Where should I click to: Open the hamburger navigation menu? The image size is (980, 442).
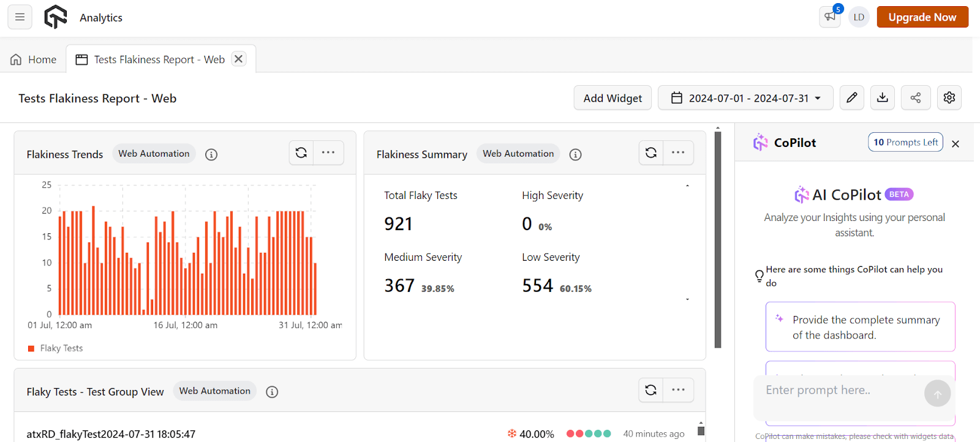(20, 17)
